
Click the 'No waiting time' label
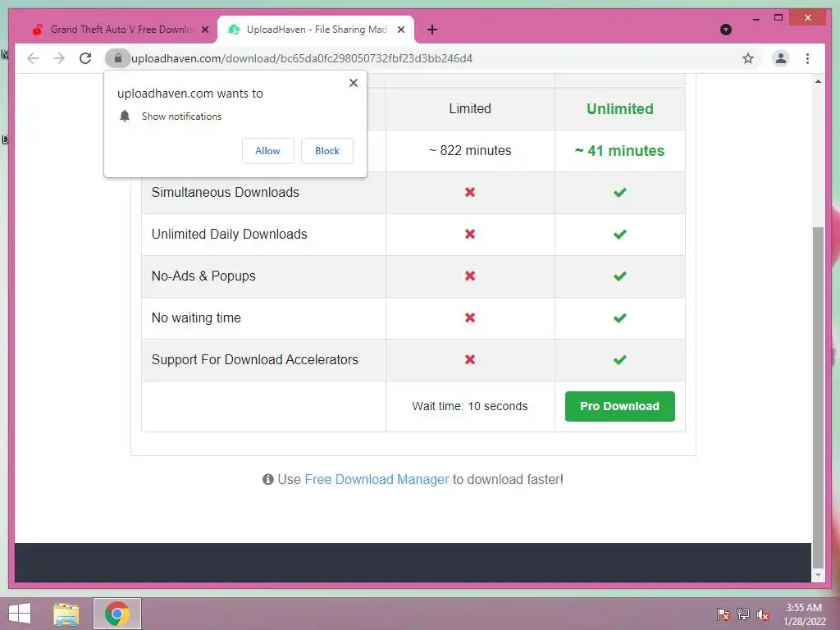pyautogui.click(x=196, y=317)
